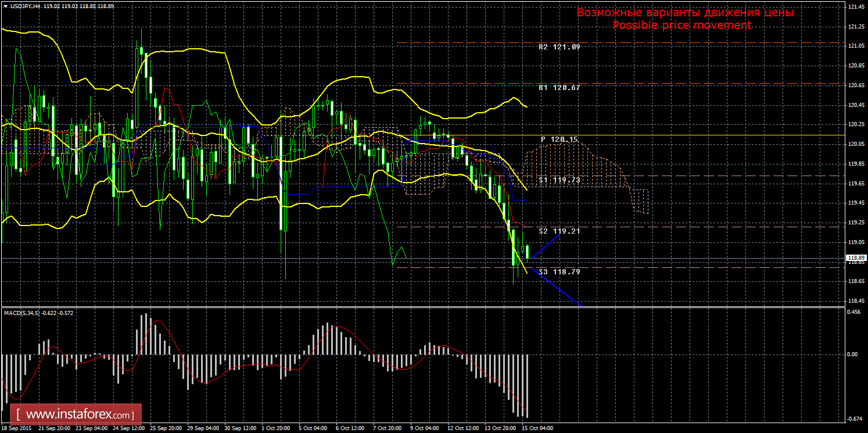Click the upward blue forecast arrow
The height and width of the screenshot is (433, 868).
tap(546, 245)
